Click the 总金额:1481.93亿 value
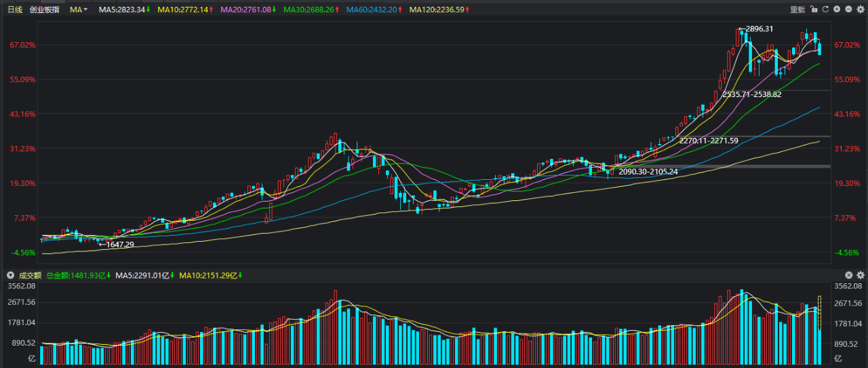The width and height of the screenshot is (868, 368). pyautogui.click(x=77, y=275)
